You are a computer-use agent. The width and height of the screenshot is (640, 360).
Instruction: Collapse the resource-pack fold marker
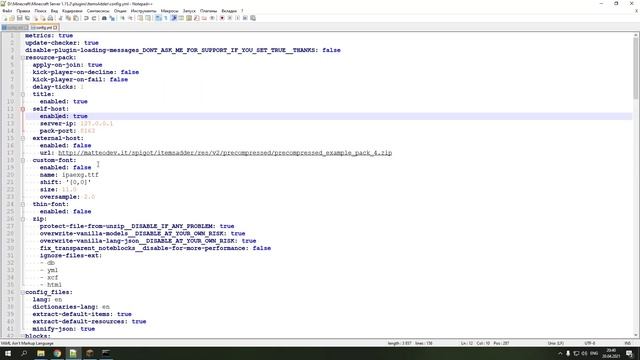click(x=23, y=58)
